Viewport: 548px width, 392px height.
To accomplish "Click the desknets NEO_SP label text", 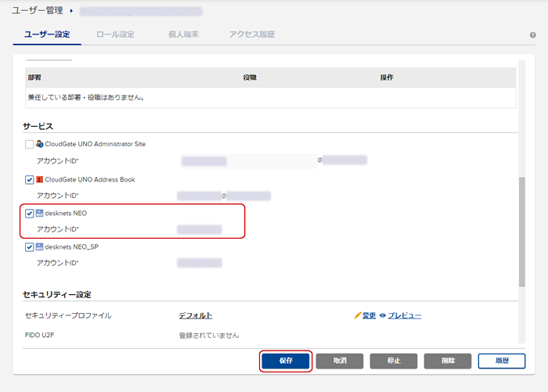I will click(x=72, y=247).
